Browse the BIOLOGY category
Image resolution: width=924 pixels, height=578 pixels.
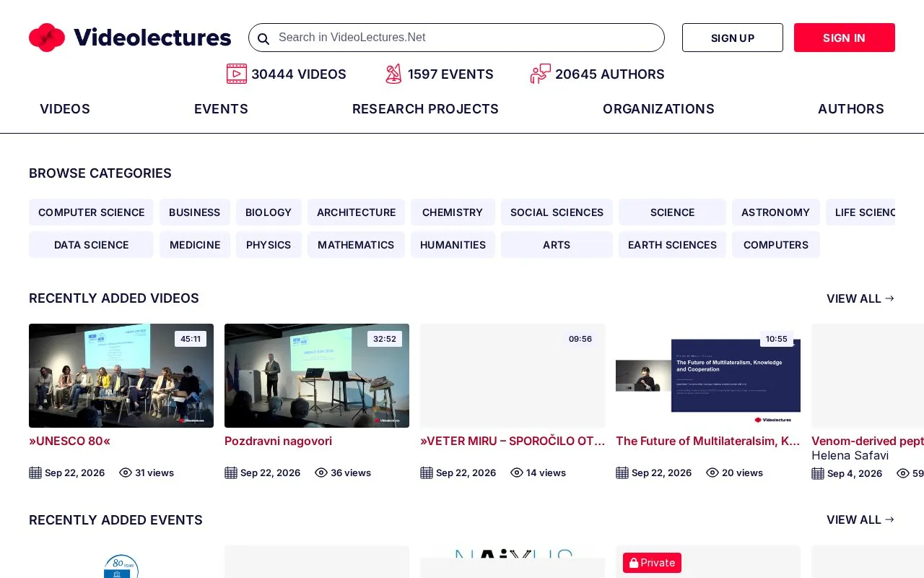click(x=269, y=212)
